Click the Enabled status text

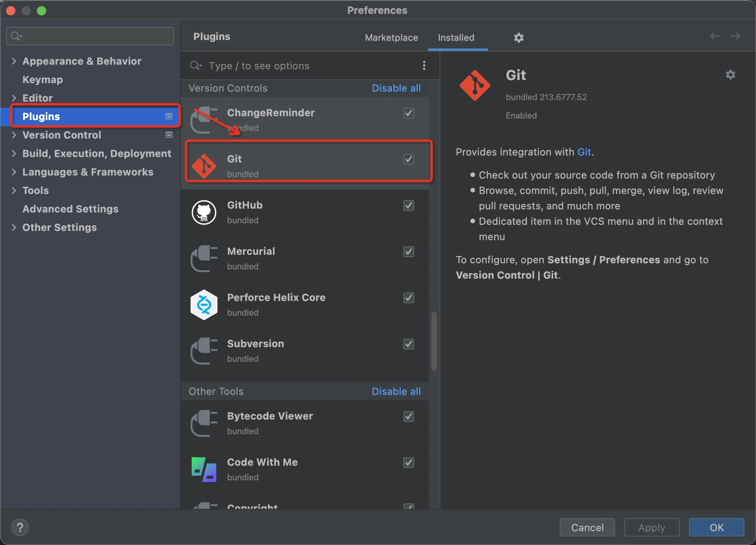pyautogui.click(x=521, y=115)
